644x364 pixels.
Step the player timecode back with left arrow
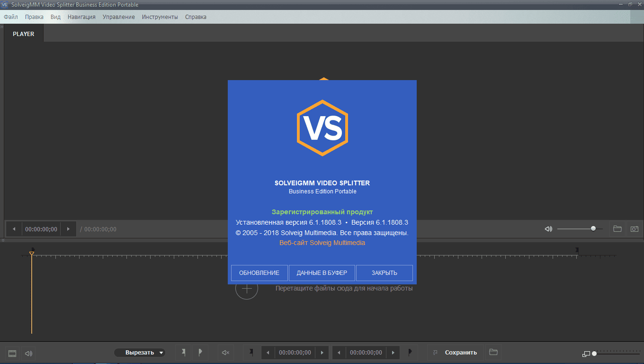(x=14, y=229)
